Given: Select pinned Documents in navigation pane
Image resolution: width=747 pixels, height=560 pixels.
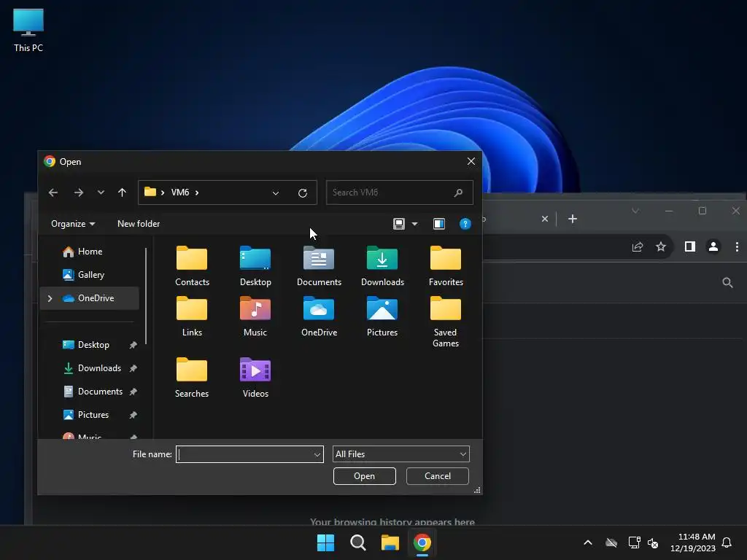Looking at the screenshot, I should point(90,392).
